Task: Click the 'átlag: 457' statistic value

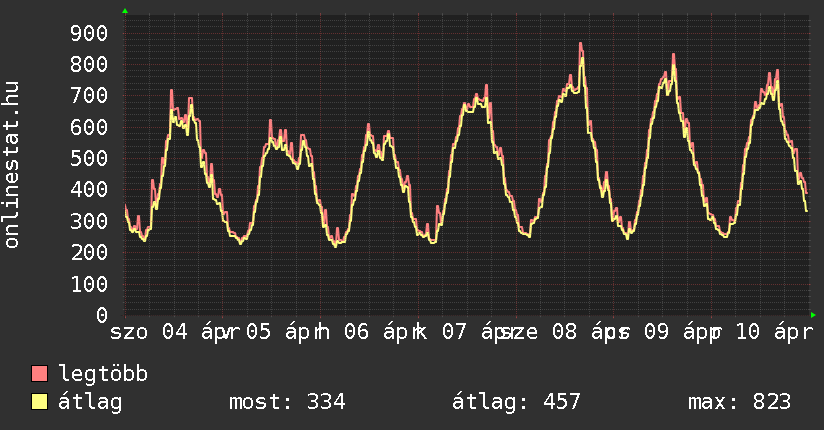Action: click(516, 402)
